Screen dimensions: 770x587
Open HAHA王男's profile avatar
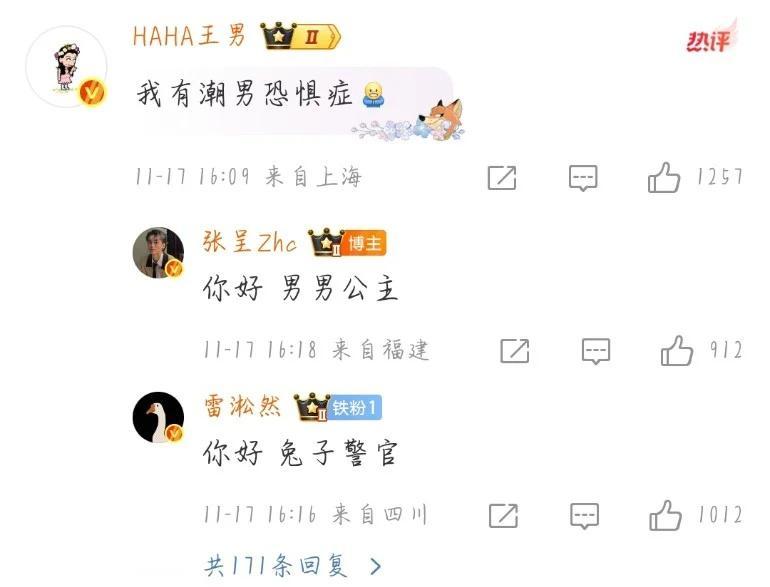(66, 67)
